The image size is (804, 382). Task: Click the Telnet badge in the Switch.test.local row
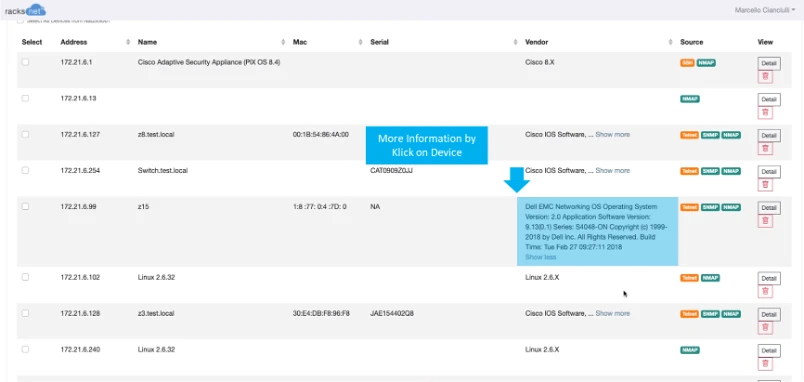690,171
